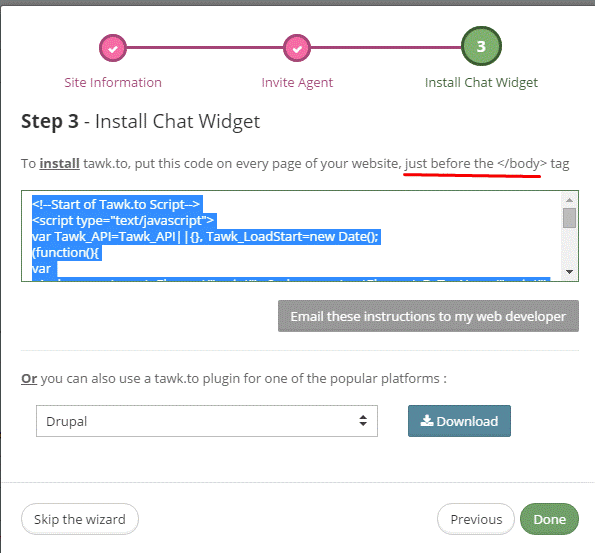Image resolution: width=595 pixels, height=553 pixels.
Task: Open the platform plugin select box
Action: tap(207, 421)
